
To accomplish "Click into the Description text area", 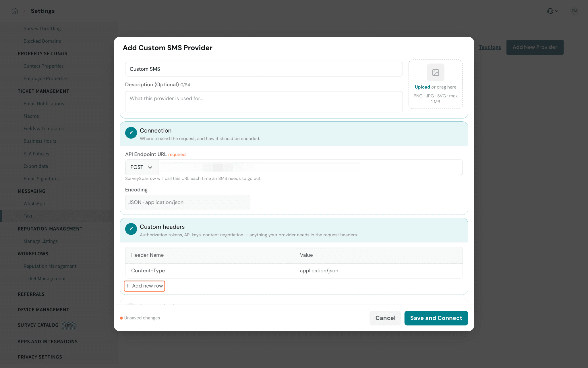I will click(264, 102).
